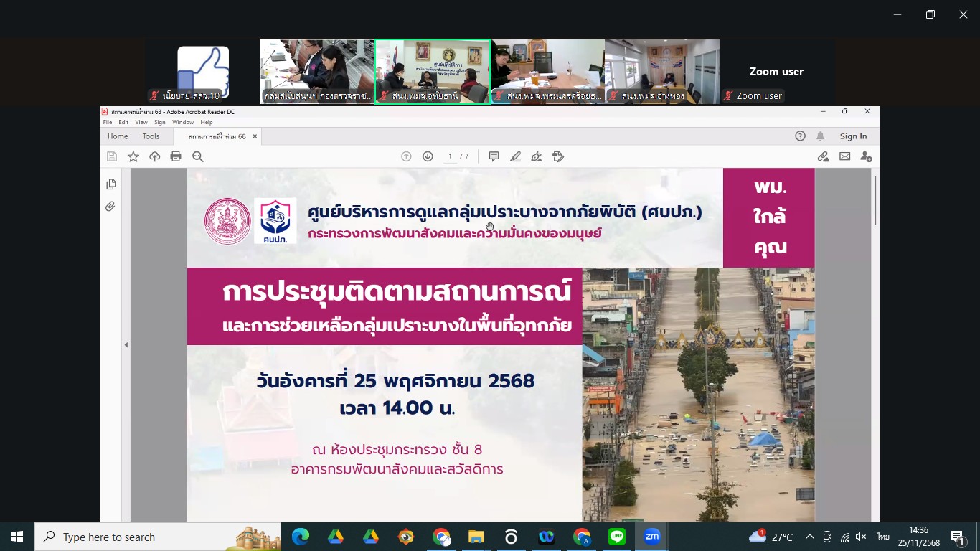The height and width of the screenshot is (551, 980).
Task: Show the attachments paperclip panel
Action: tap(110, 207)
